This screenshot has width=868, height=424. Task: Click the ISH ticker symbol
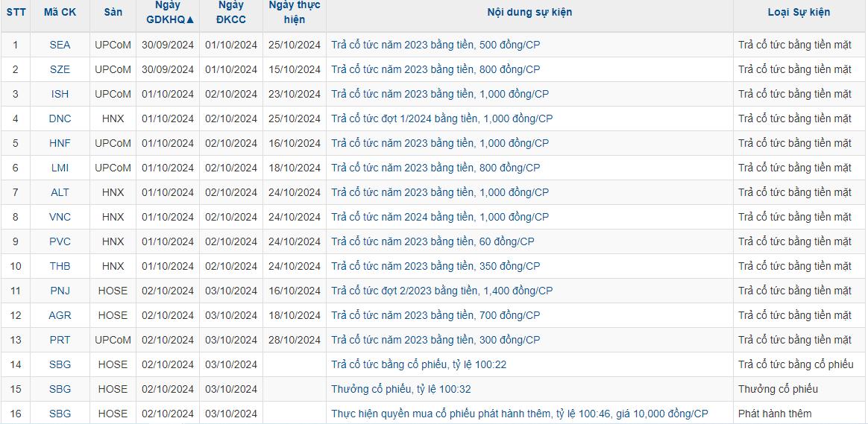[60, 94]
